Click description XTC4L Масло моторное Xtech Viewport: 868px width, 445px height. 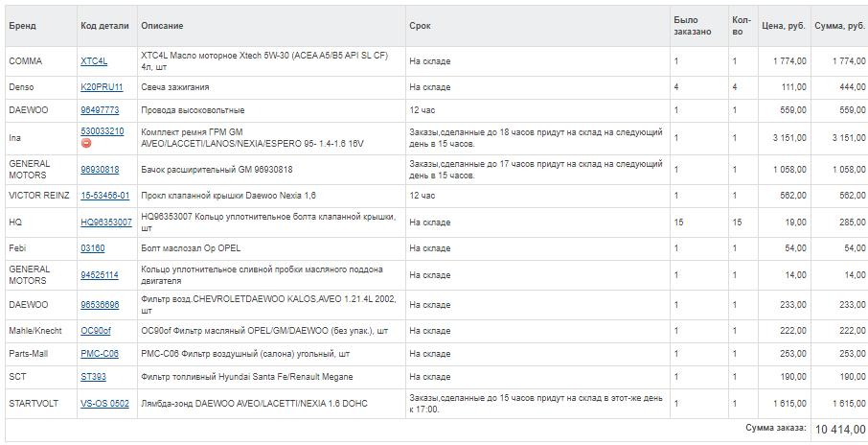coord(264,61)
